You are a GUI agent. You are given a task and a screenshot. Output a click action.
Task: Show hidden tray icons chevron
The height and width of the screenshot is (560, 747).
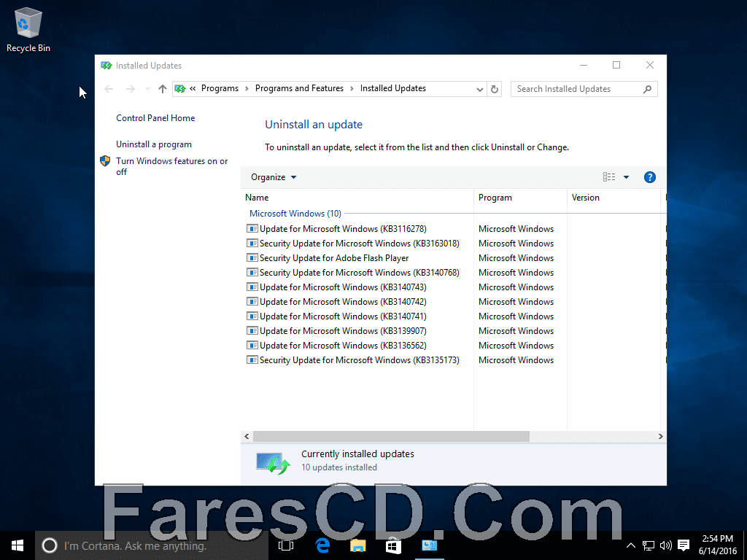(x=630, y=545)
